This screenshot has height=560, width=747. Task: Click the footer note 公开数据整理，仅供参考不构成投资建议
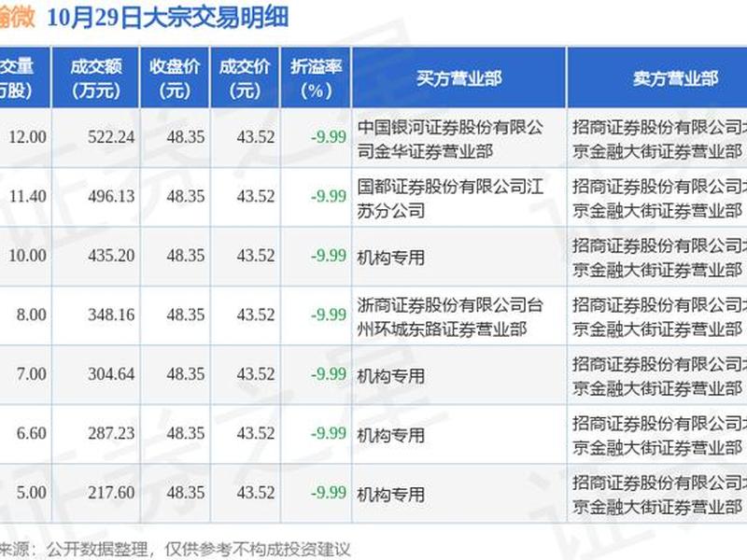pos(198,549)
